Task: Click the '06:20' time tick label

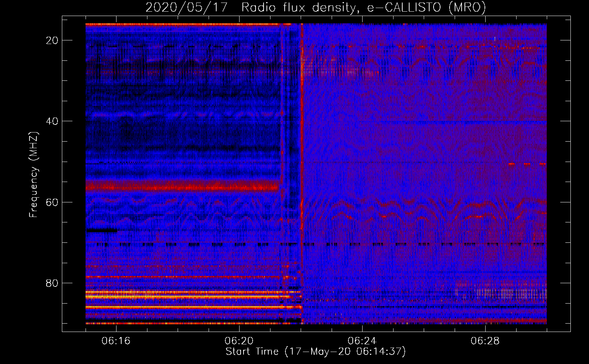Action: tap(239, 341)
